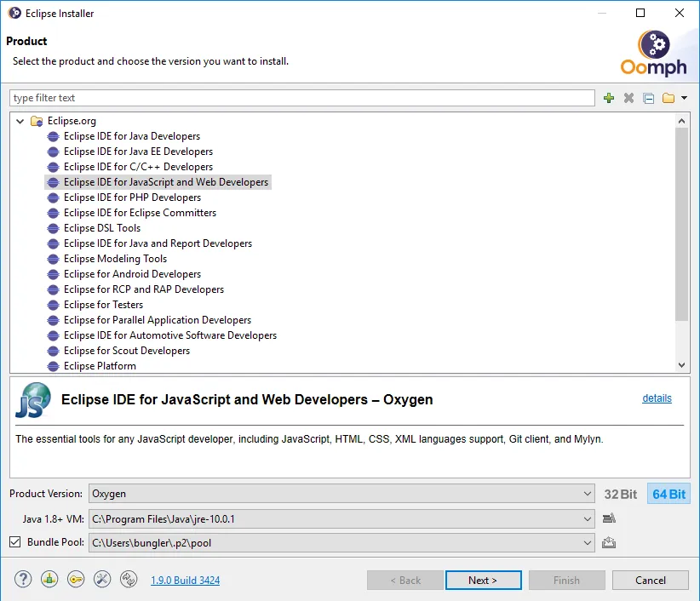Click the Cancel button

651,580
